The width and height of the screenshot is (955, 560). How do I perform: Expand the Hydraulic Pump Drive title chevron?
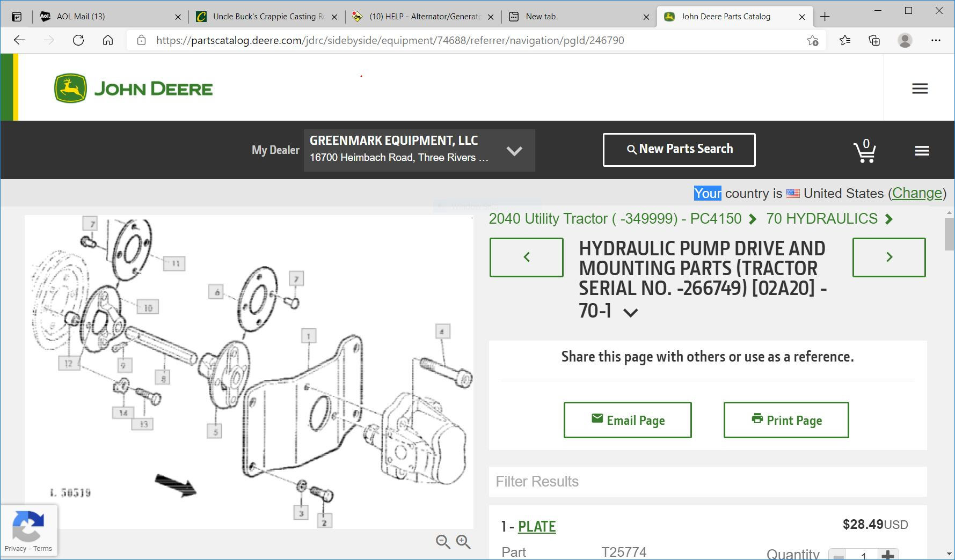[630, 313]
